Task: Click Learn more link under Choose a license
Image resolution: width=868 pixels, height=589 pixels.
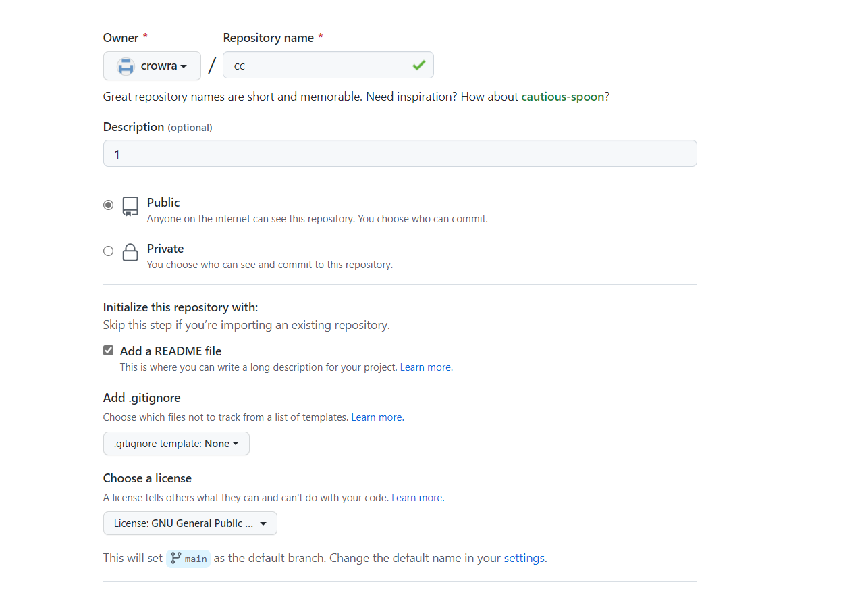Action: (416, 498)
